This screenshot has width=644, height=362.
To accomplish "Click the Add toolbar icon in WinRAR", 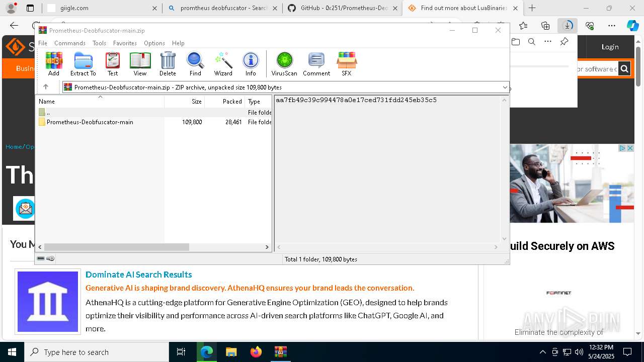I will (54, 64).
